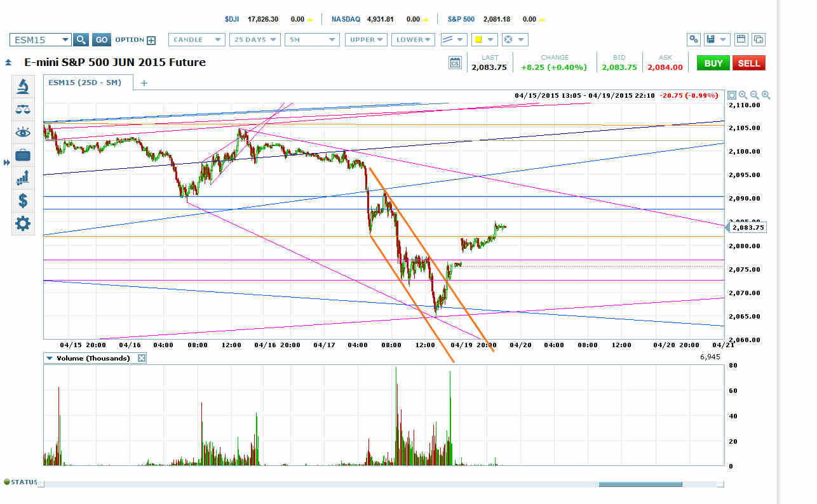The height and width of the screenshot is (504, 817).
Task: Click the balance scales sidebar icon
Action: coord(23,109)
